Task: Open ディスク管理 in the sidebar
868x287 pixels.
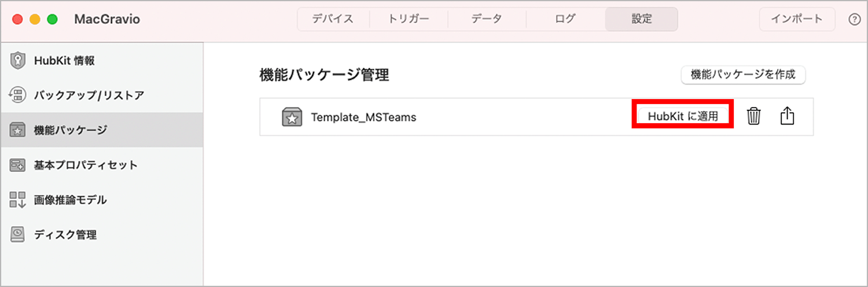Action: 102,234
